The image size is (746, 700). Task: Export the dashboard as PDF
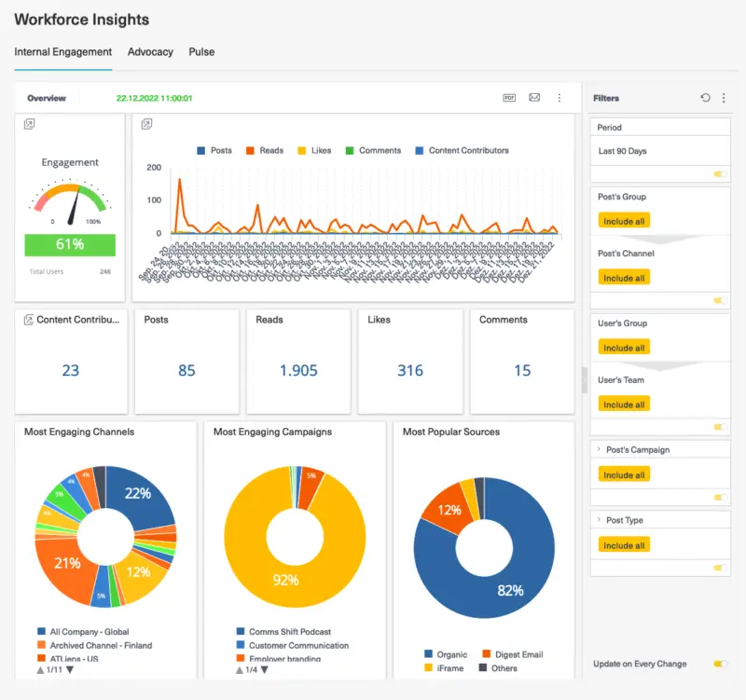[509, 98]
